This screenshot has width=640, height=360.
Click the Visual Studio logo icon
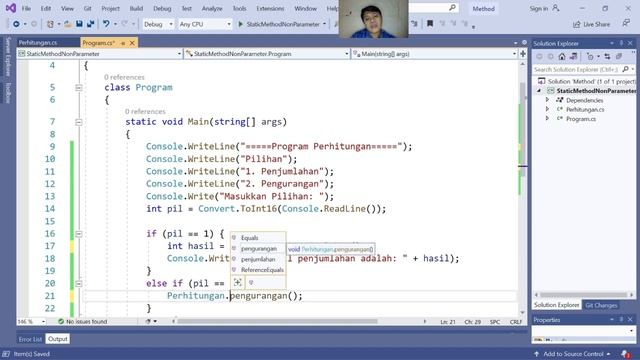click(11, 8)
